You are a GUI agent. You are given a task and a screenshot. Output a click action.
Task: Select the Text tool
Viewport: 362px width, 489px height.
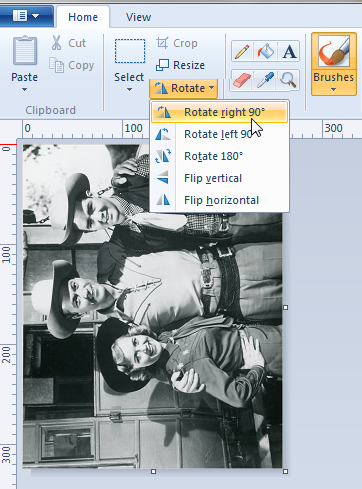coord(289,51)
